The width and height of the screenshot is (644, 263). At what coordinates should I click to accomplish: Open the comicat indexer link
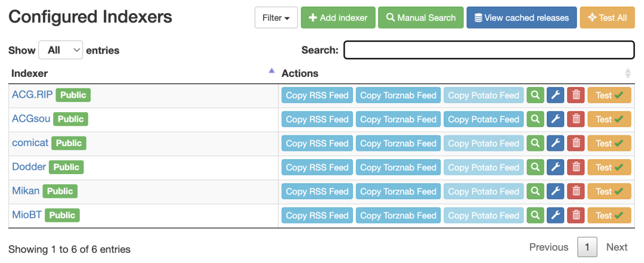30,143
